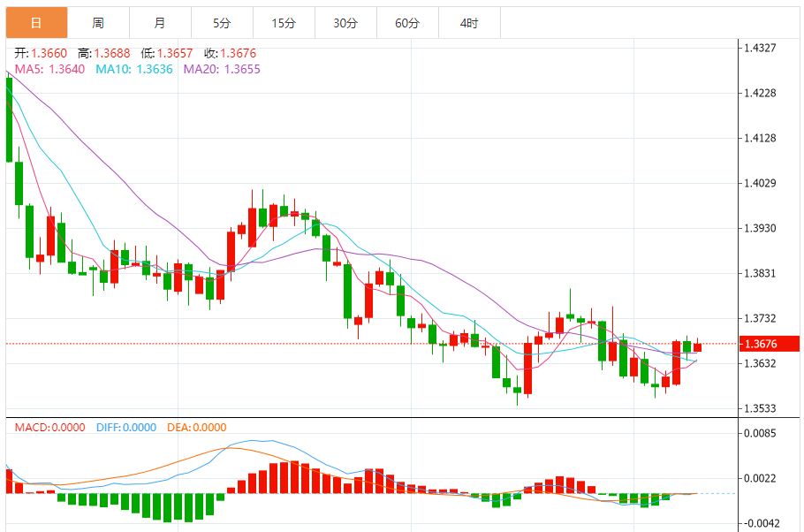This screenshot has width=804, height=532.
Task: Click the MA10: 1.3636 indicator label
Action: (x=134, y=69)
